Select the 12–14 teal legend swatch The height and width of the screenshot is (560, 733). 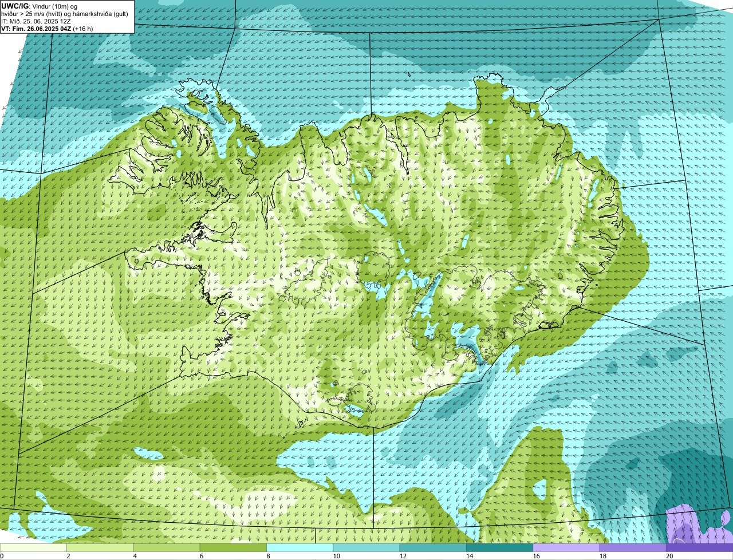433,547
